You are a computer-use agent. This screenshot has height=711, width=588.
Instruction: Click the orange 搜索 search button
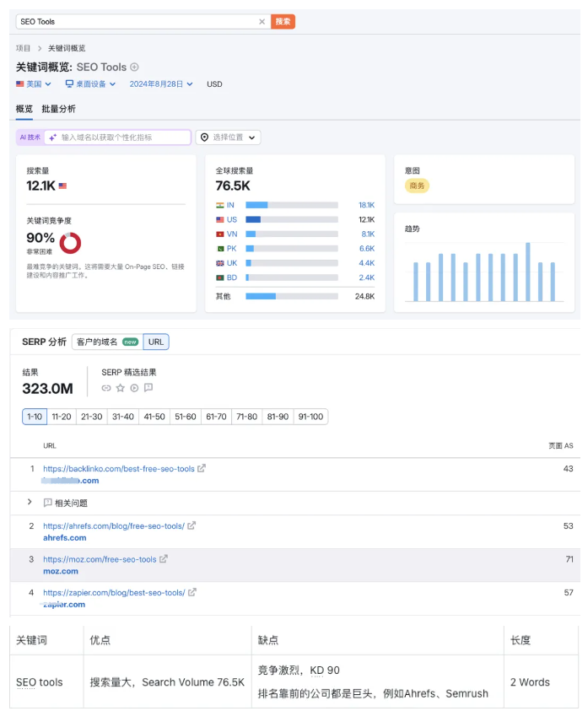pyautogui.click(x=283, y=22)
